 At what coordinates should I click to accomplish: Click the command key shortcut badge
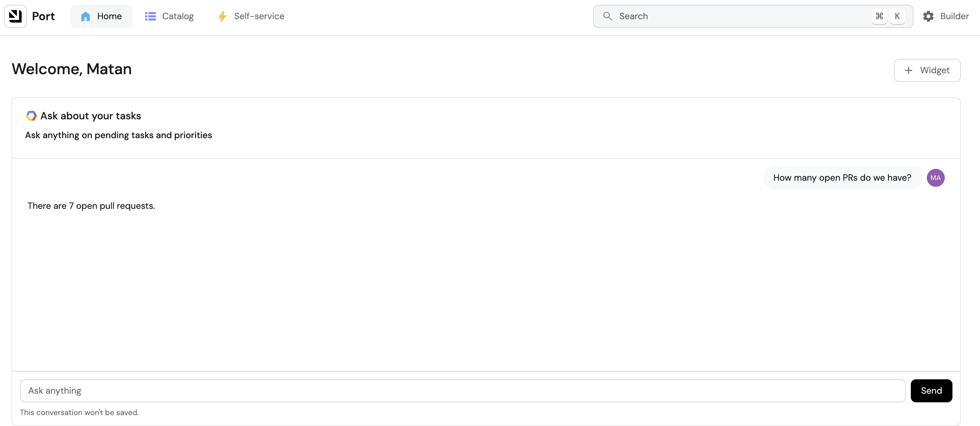point(879,16)
